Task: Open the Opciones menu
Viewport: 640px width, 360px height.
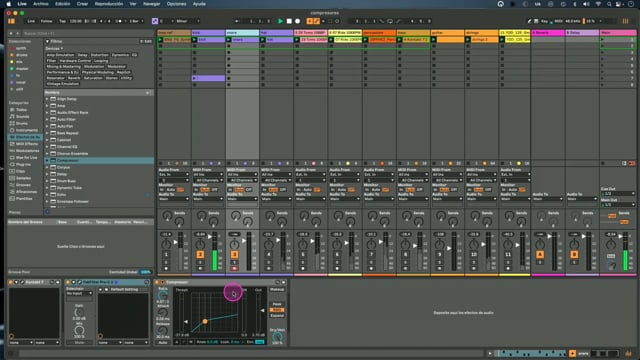Action: pyautogui.click(x=176, y=4)
